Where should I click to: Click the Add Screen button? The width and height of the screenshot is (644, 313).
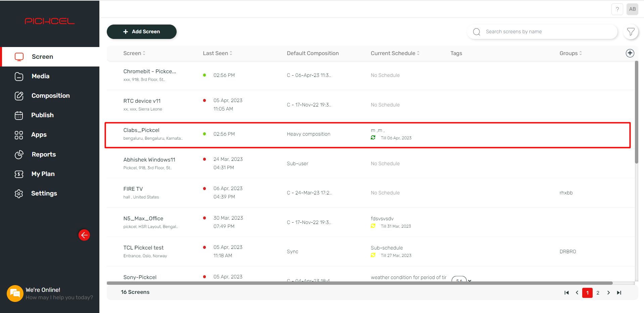point(142,32)
